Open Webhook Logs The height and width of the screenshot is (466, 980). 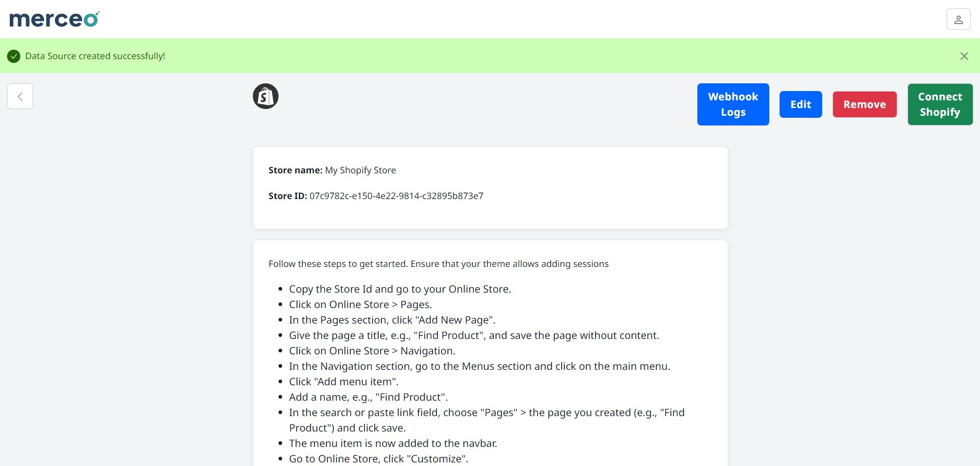733,104
